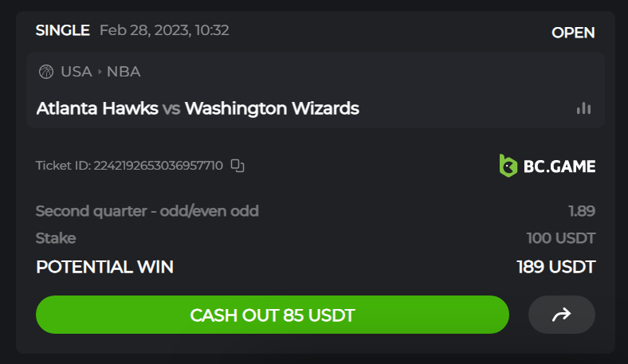Image resolution: width=628 pixels, height=364 pixels.
Task: Click the USA breadcrumb label
Action: (x=77, y=72)
